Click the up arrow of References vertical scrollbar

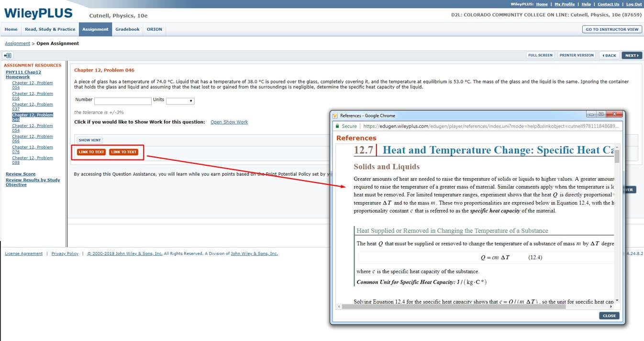tap(617, 147)
